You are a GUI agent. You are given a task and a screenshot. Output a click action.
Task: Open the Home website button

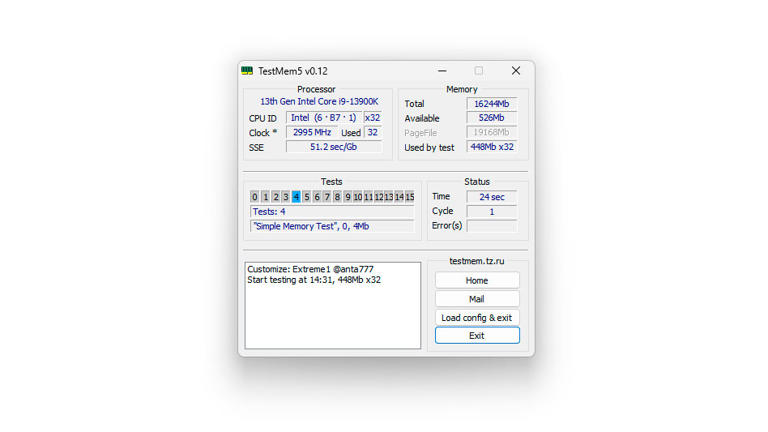click(x=477, y=280)
